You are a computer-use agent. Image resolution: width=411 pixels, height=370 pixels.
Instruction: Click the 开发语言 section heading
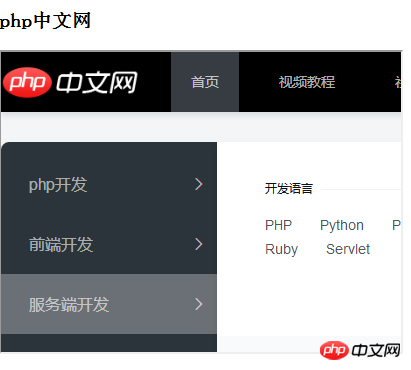click(x=289, y=189)
